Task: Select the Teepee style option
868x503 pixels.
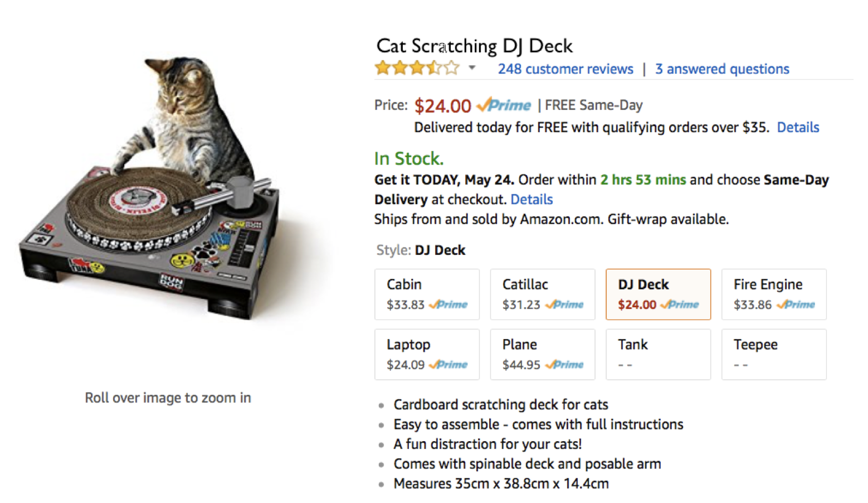Action: (773, 354)
